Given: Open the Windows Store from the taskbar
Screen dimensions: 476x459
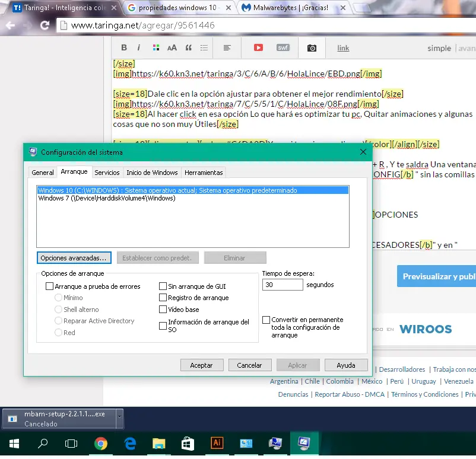Looking at the screenshot, I should [188, 444].
